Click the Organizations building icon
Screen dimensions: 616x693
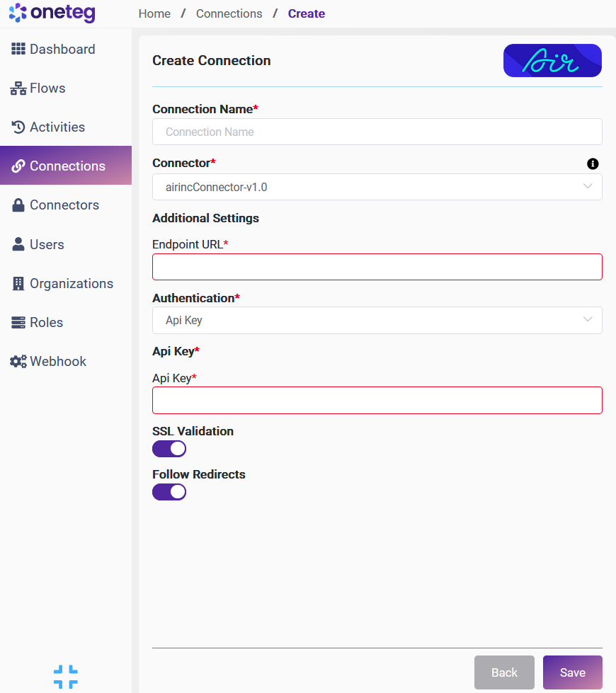(18, 283)
